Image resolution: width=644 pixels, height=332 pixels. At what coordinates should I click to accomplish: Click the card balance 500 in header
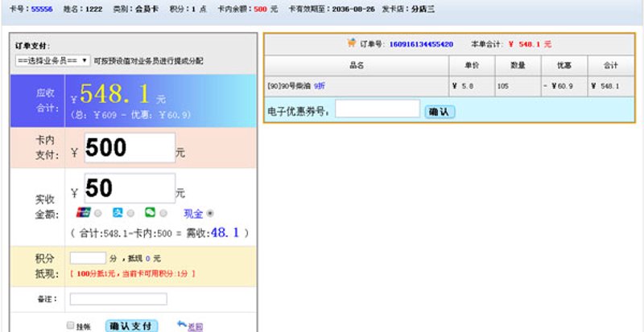260,9
